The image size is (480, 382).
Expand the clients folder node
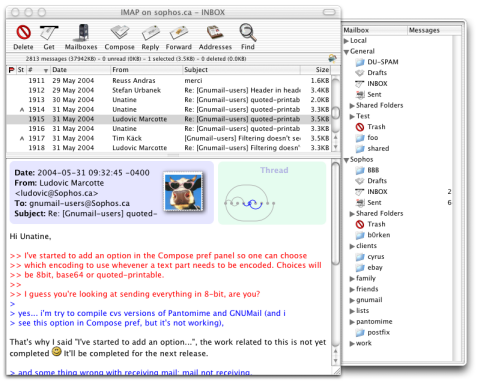[x=352, y=246]
